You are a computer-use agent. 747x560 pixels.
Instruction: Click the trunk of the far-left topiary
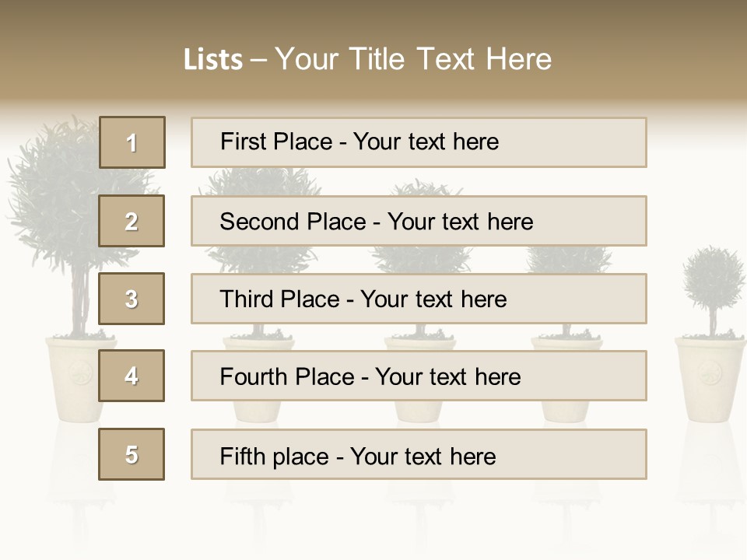coord(81,299)
